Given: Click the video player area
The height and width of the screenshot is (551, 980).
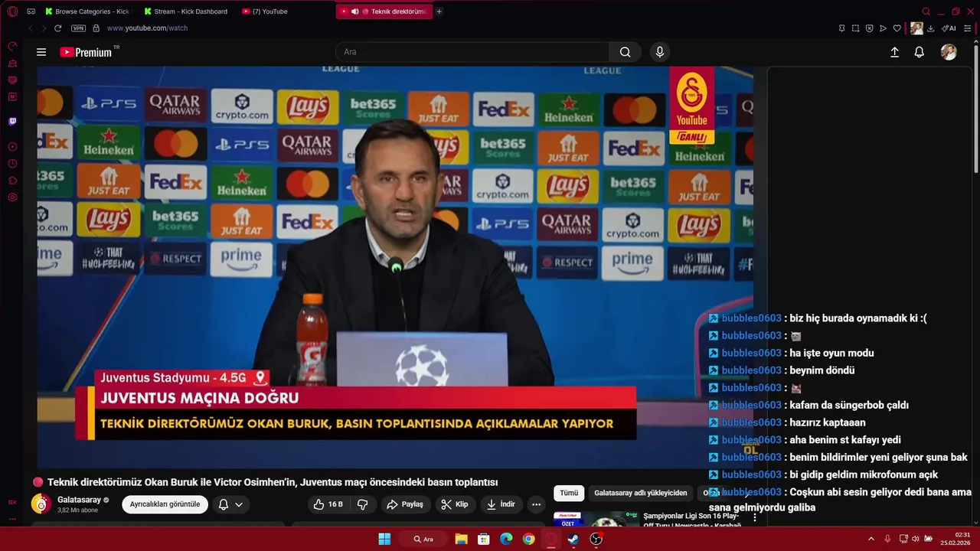Looking at the screenshot, I should (x=395, y=267).
